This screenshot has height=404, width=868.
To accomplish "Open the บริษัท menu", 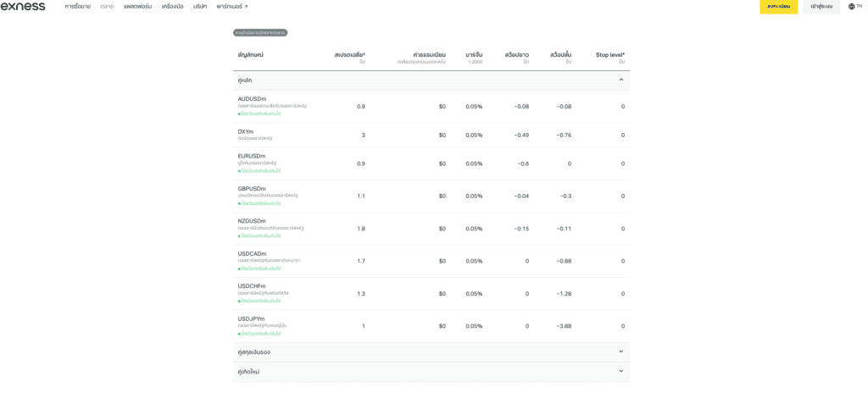I will tap(200, 6).
